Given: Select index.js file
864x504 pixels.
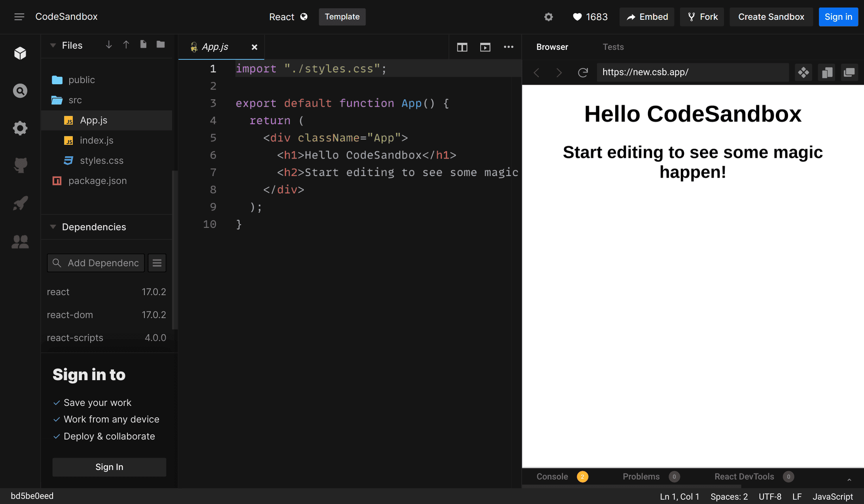Looking at the screenshot, I should [x=95, y=140].
